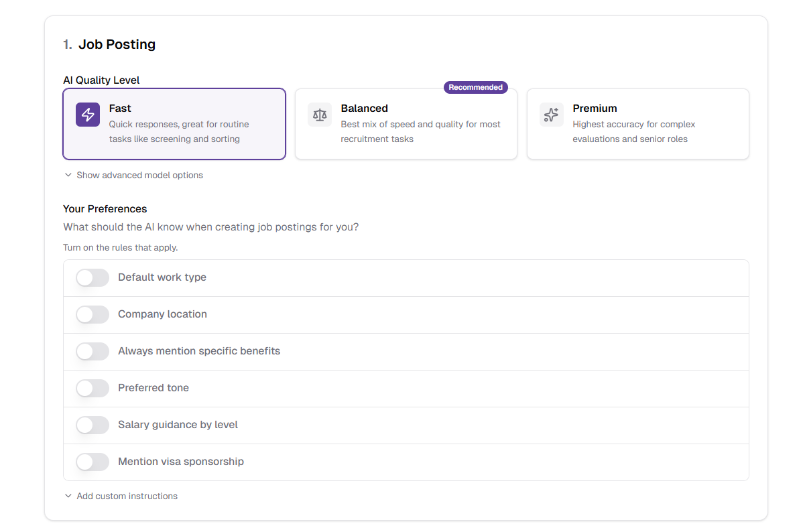The width and height of the screenshot is (803, 532).
Task: Enable the Preferred tone rule toggle
Action: (92, 388)
